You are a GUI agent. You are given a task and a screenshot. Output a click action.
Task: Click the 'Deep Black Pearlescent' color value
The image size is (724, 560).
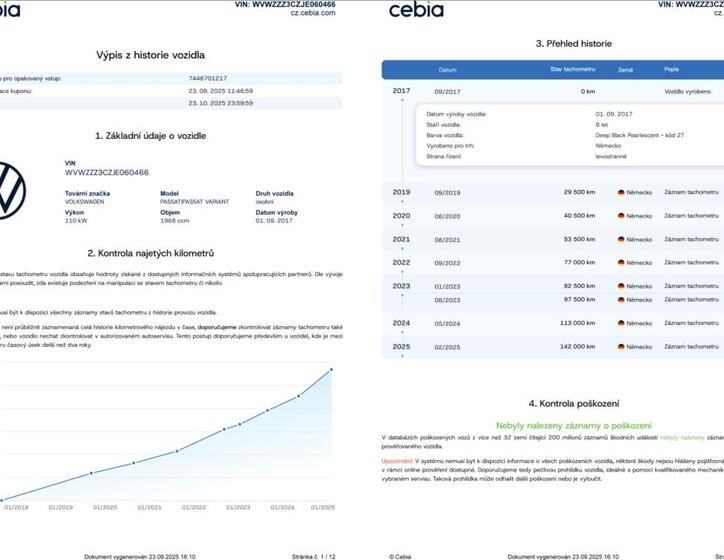click(638, 134)
